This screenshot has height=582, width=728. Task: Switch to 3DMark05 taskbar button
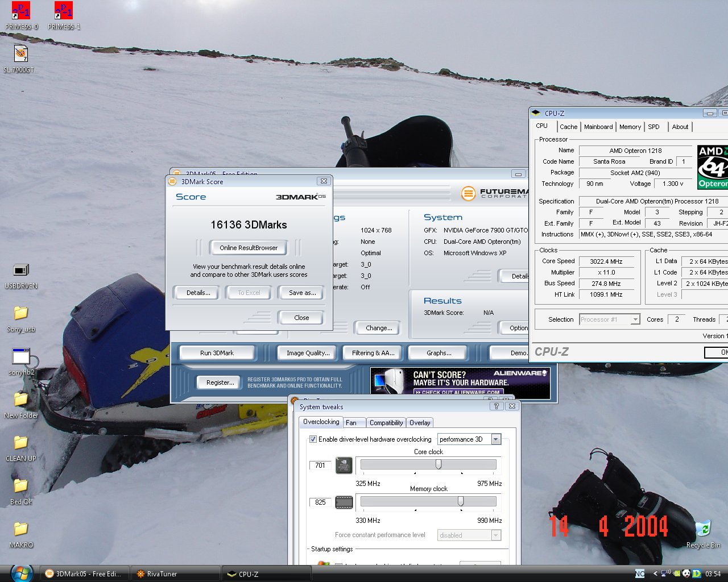85,574
